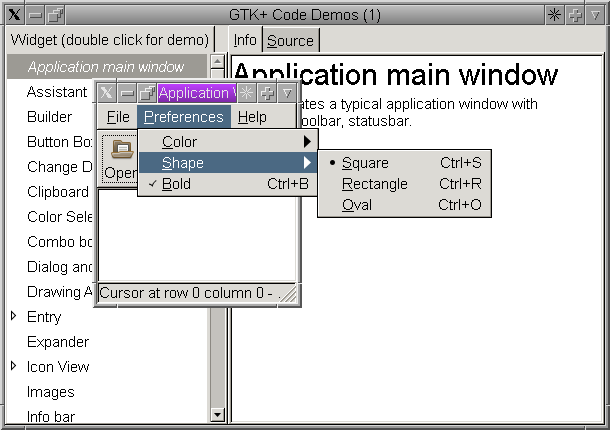
Task: Click the Application title bar of the small window
Action: coord(197,93)
